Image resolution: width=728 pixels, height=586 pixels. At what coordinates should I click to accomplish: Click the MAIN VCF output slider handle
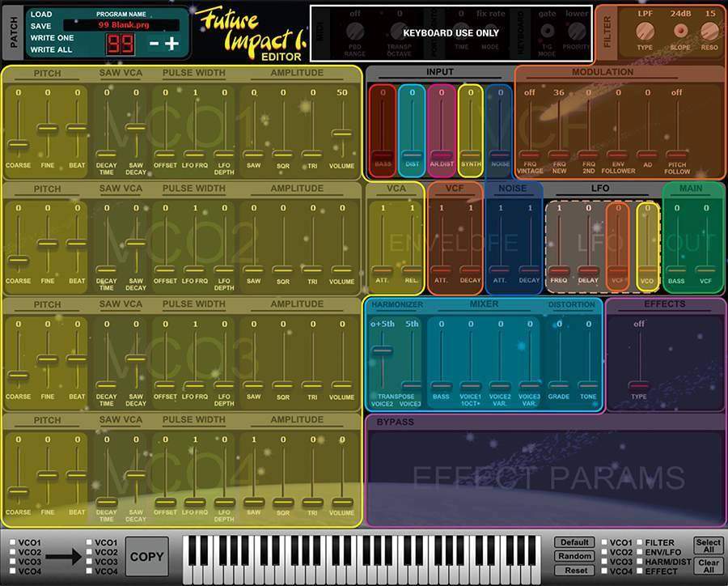coord(705,270)
